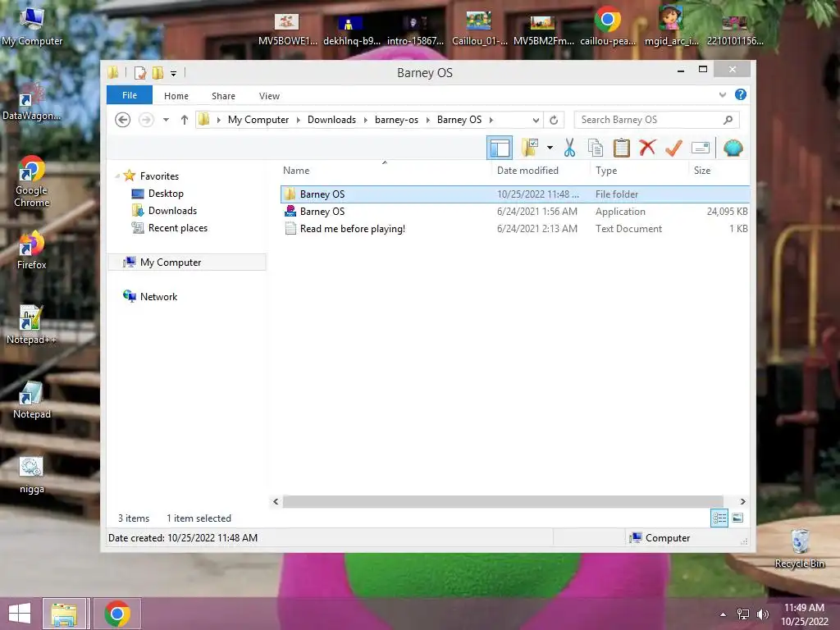The height and width of the screenshot is (630, 840).
Task: Click the orange checkmark Properties icon
Action: (673, 148)
